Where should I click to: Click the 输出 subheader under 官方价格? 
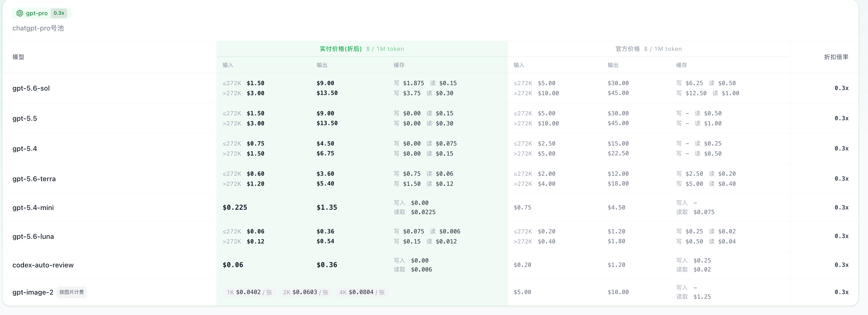[613, 65]
